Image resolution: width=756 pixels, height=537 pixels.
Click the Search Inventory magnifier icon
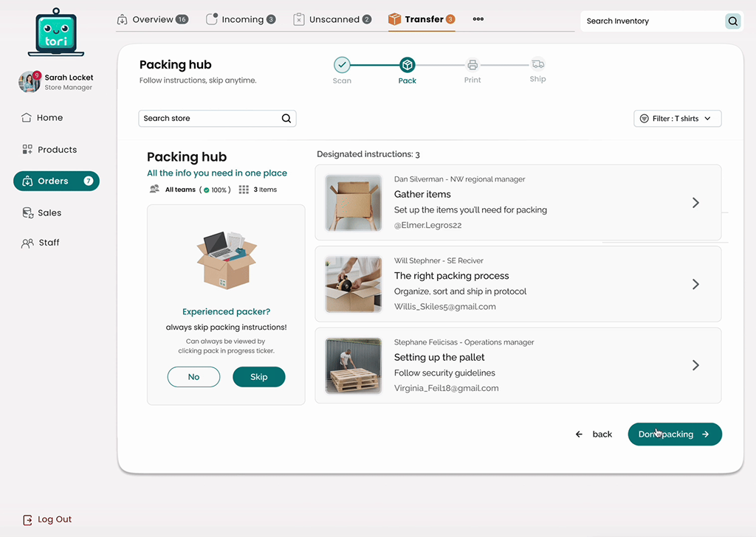click(x=732, y=21)
